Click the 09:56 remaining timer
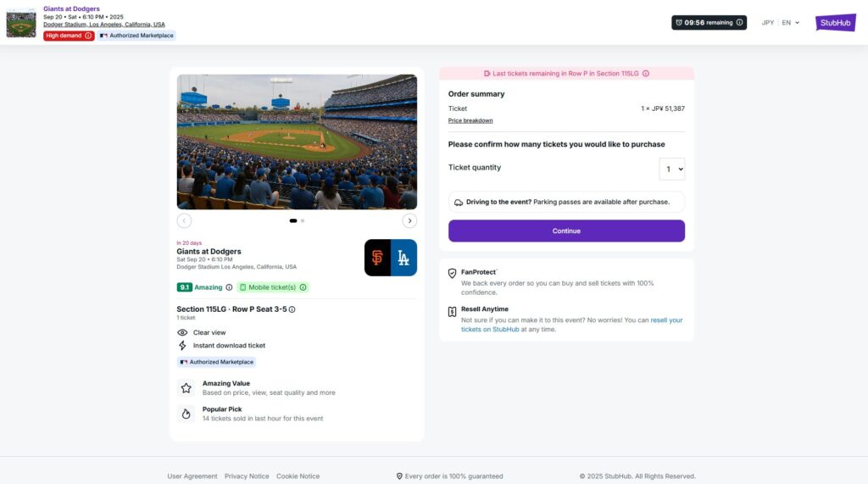This screenshot has height=484, width=868. point(709,23)
